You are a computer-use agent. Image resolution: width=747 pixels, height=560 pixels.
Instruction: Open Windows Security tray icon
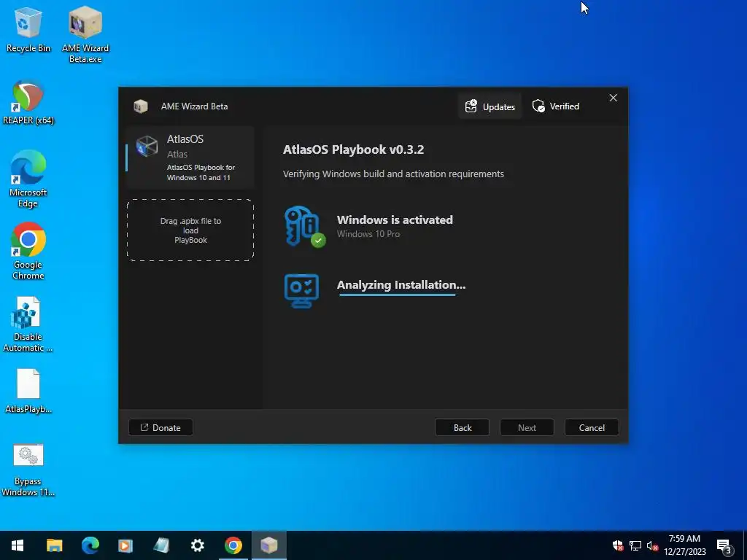click(x=618, y=545)
